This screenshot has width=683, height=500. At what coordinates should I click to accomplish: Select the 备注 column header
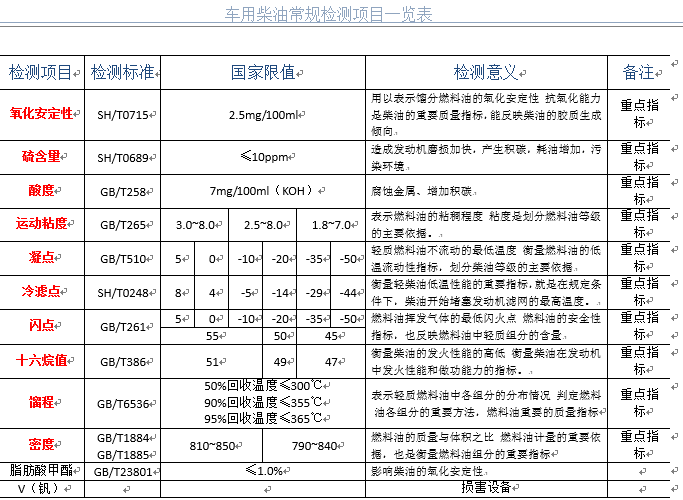pyautogui.click(x=638, y=73)
